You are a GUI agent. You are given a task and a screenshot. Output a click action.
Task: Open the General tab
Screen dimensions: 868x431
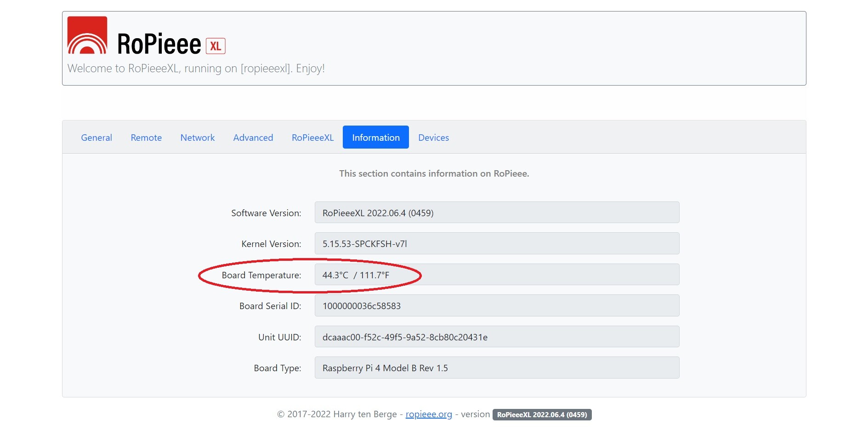(x=96, y=138)
